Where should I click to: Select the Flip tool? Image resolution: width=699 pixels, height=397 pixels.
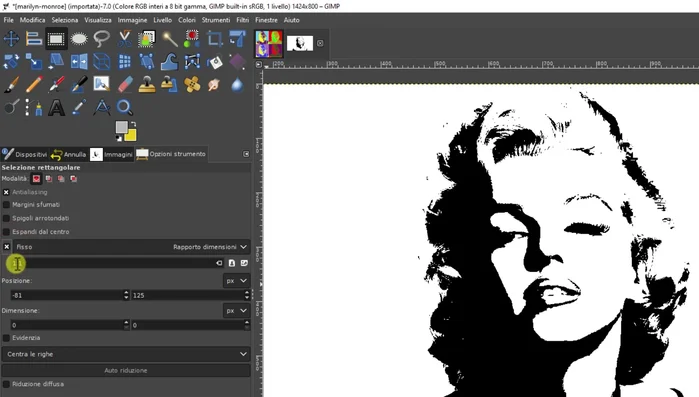coord(79,61)
